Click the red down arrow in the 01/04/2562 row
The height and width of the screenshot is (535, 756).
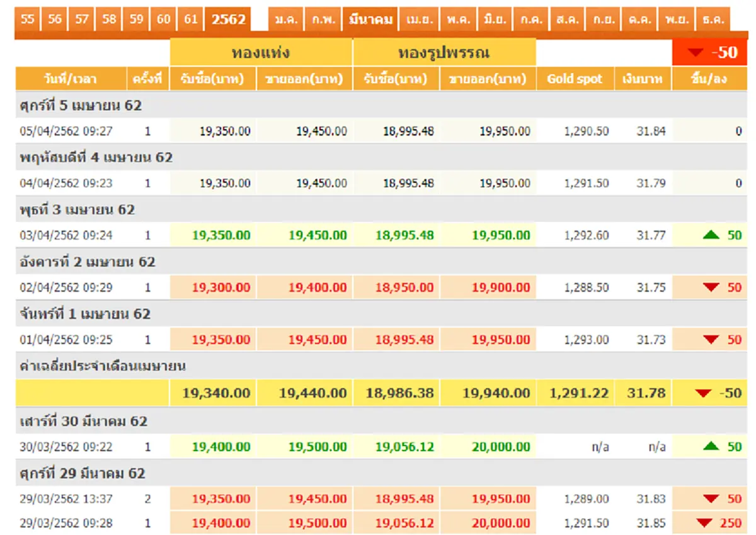711,340
